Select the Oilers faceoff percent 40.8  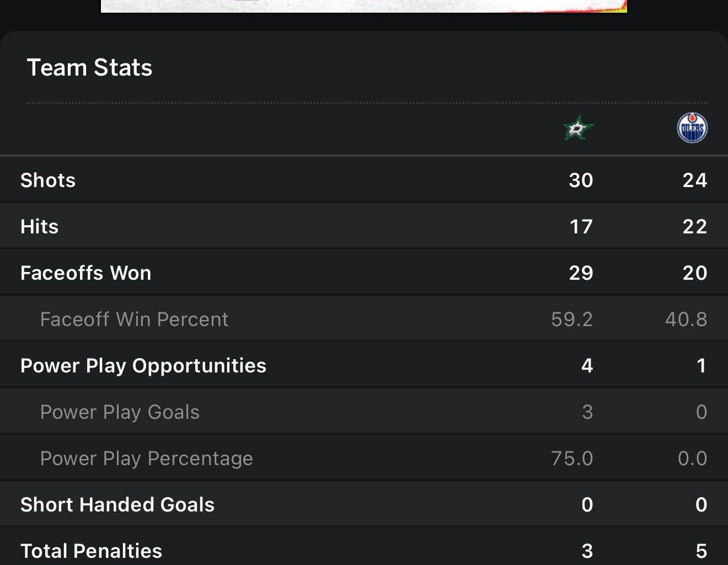686,319
